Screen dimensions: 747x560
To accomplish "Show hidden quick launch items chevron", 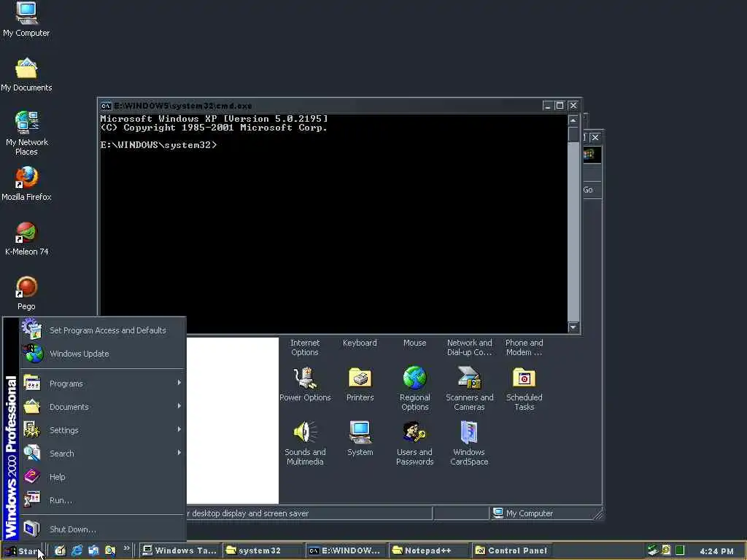I will pyautogui.click(x=127, y=548).
